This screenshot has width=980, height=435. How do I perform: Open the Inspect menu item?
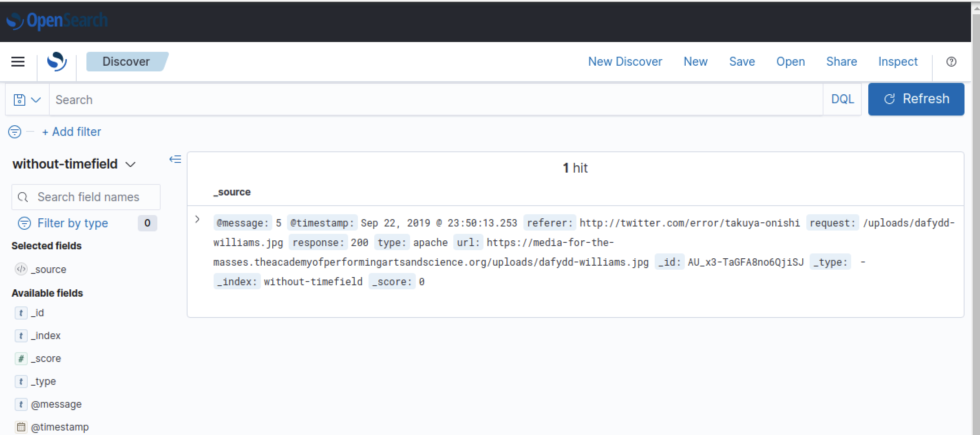[x=898, y=61]
